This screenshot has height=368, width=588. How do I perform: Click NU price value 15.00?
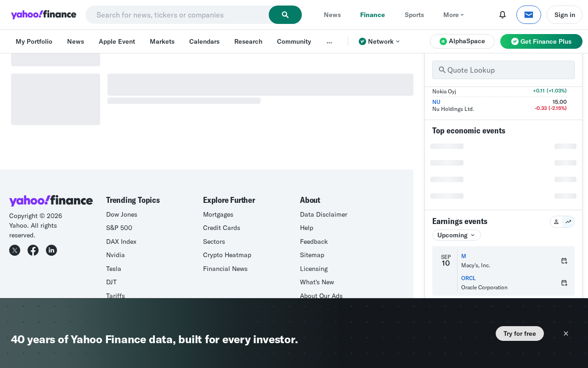560,102
